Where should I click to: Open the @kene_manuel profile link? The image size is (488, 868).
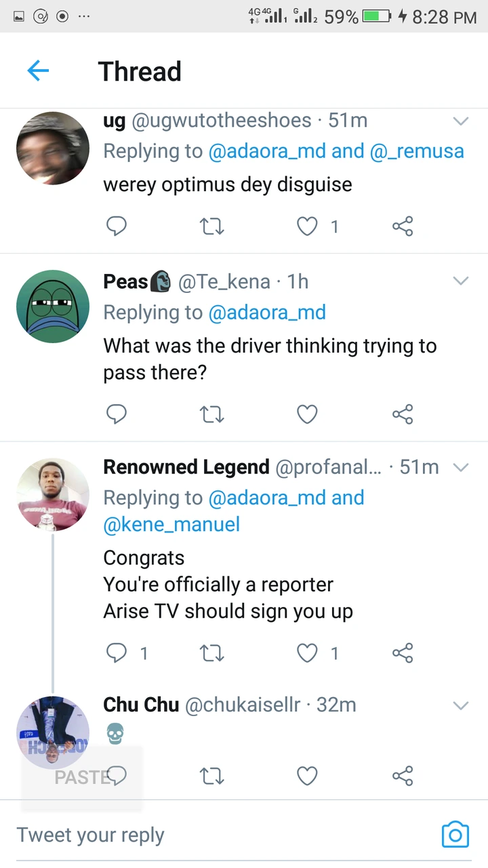pyautogui.click(x=171, y=524)
